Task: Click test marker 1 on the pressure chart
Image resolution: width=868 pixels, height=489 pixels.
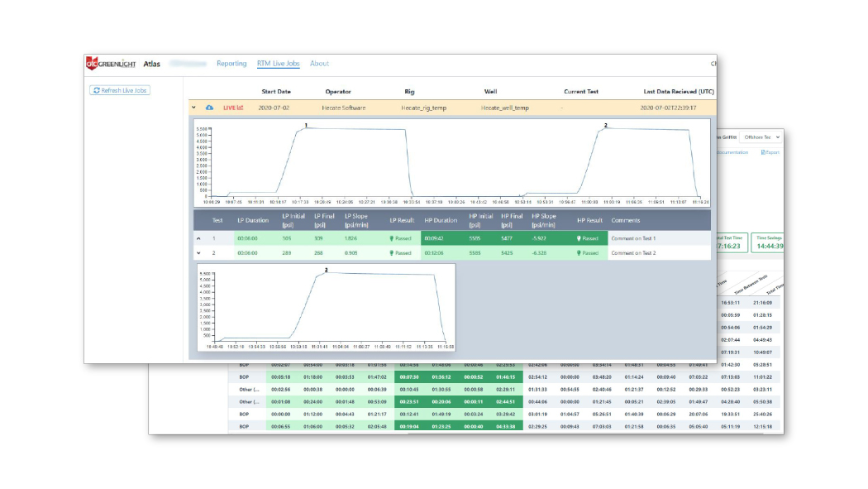Action: [306, 126]
